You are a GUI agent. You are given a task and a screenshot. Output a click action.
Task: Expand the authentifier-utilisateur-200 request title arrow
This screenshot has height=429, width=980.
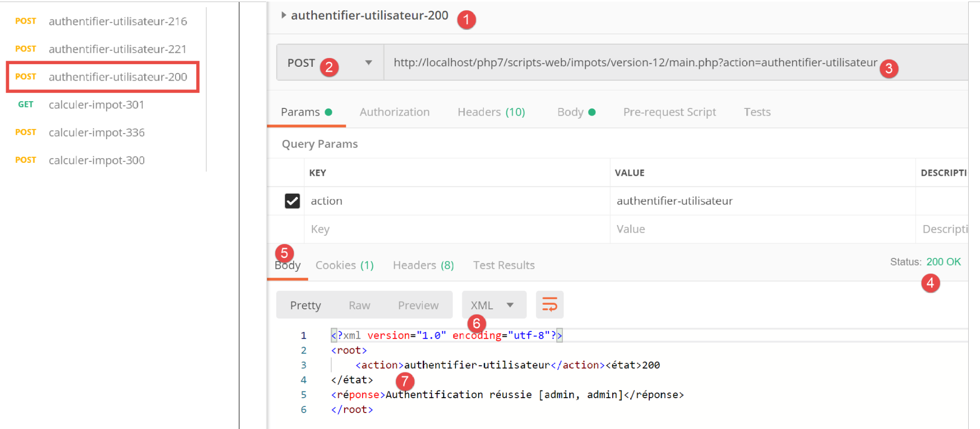point(284,15)
